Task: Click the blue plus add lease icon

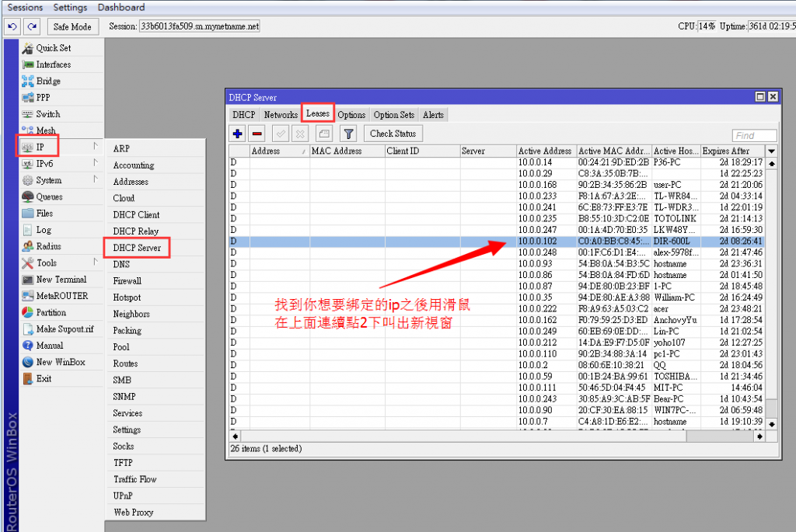Action: point(238,134)
